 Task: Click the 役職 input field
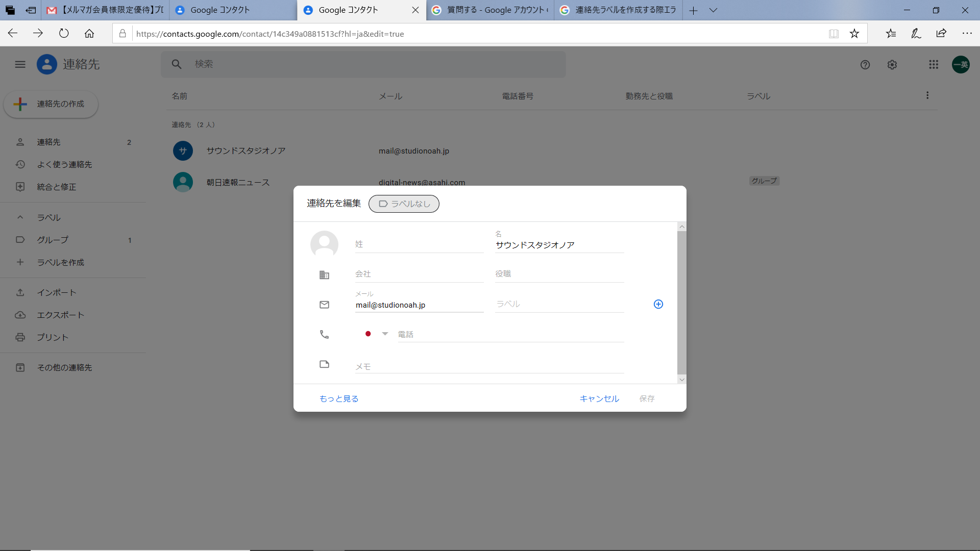click(x=559, y=274)
